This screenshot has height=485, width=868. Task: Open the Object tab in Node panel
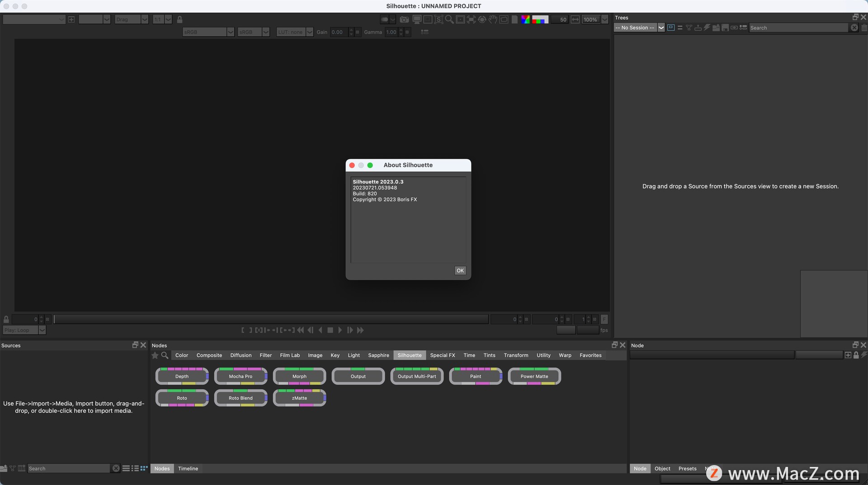coord(662,468)
